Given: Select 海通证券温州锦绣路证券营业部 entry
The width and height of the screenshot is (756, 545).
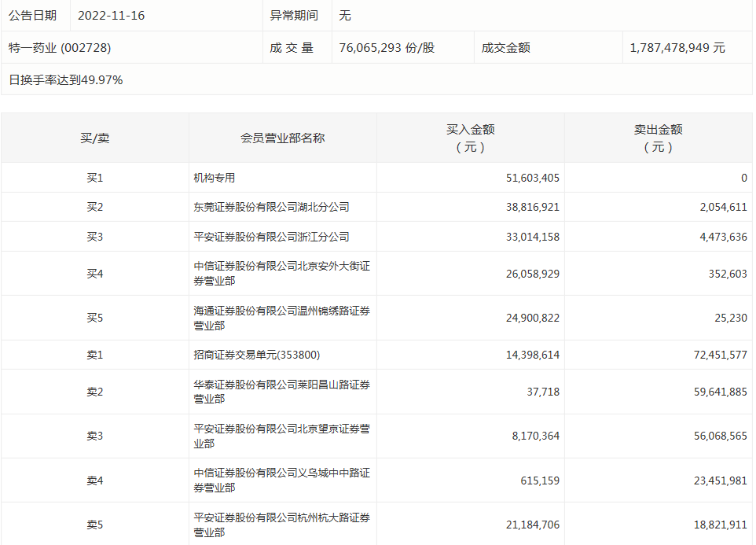Looking at the screenshot, I should [282, 318].
